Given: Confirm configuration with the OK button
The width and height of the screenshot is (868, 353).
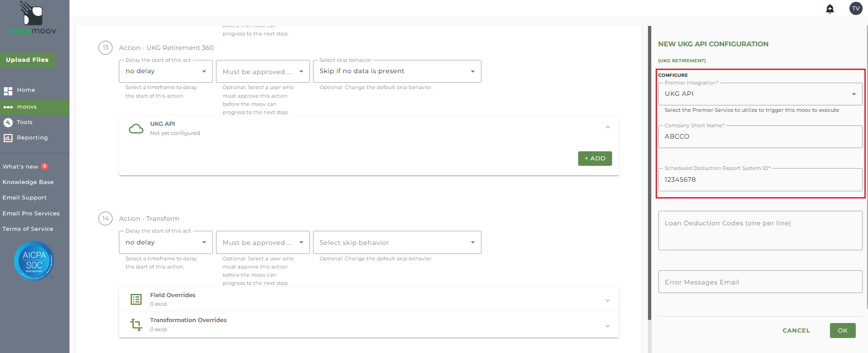Looking at the screenshot, I should click(x=843, y=330).
